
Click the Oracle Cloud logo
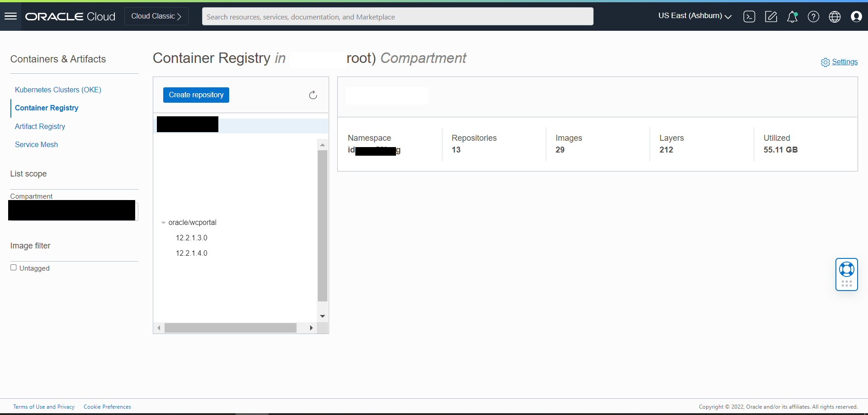pyautogui.click(x=70, y=17)
